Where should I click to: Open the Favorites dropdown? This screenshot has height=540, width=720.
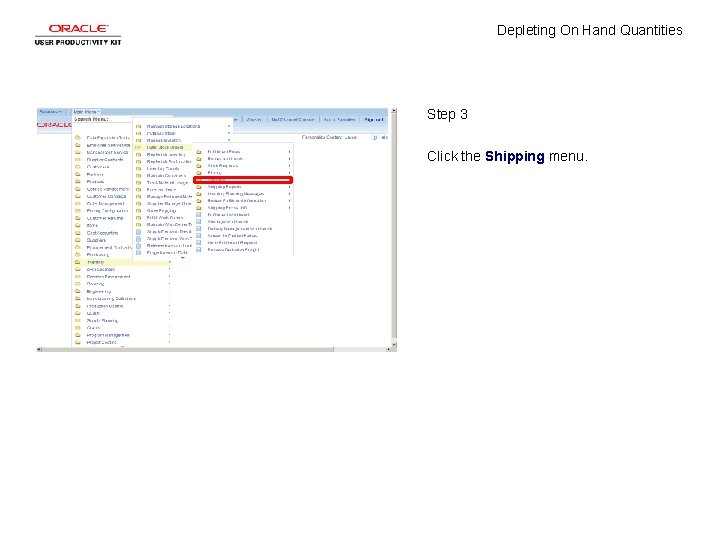(50, 112)
